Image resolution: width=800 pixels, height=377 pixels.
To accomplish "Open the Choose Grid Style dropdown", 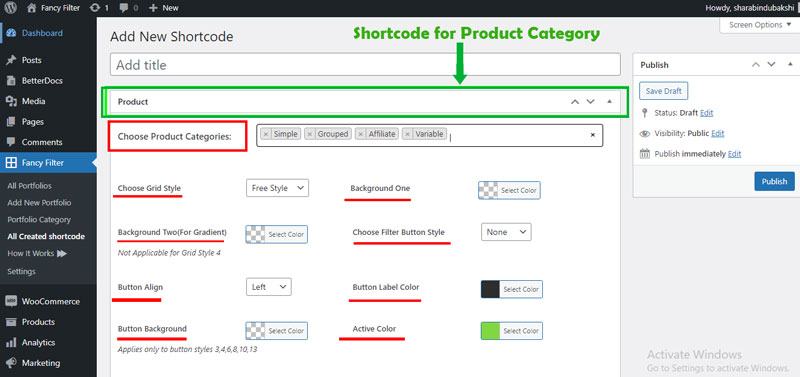I will (278, 188).
